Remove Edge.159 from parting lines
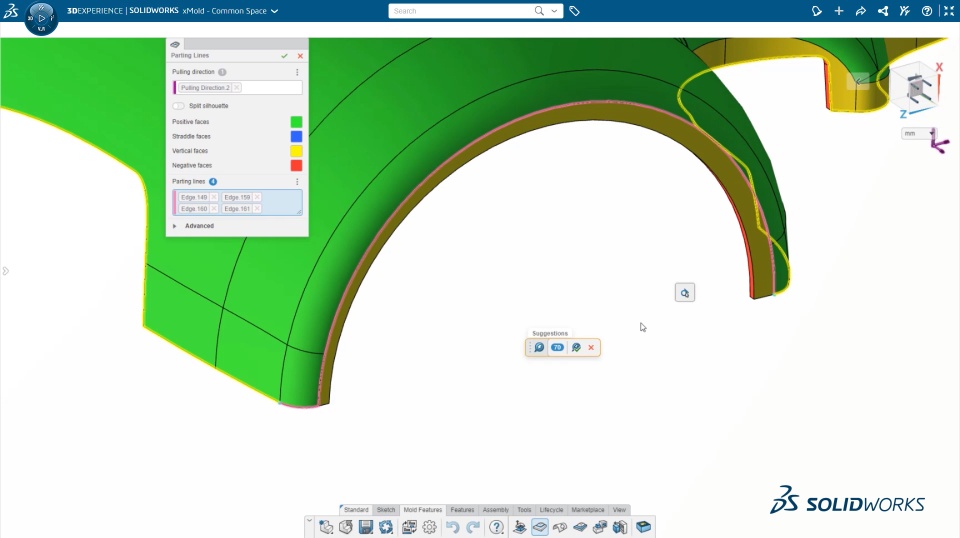 pos(257,197)
